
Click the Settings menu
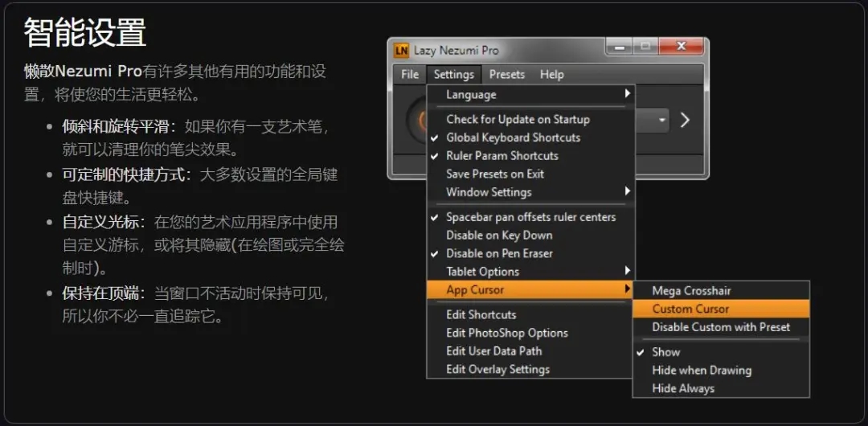pyautogui.click(x=454, y=74)
